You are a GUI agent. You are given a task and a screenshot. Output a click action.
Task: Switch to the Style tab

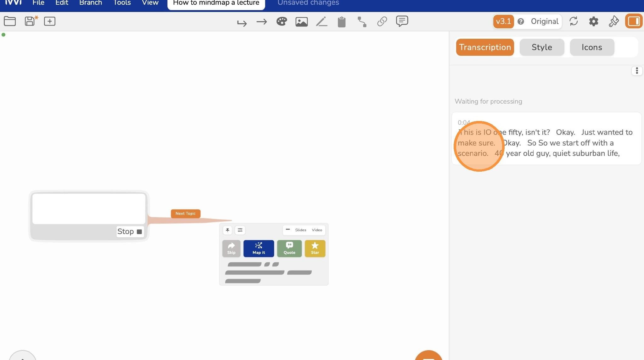[542, 47]
